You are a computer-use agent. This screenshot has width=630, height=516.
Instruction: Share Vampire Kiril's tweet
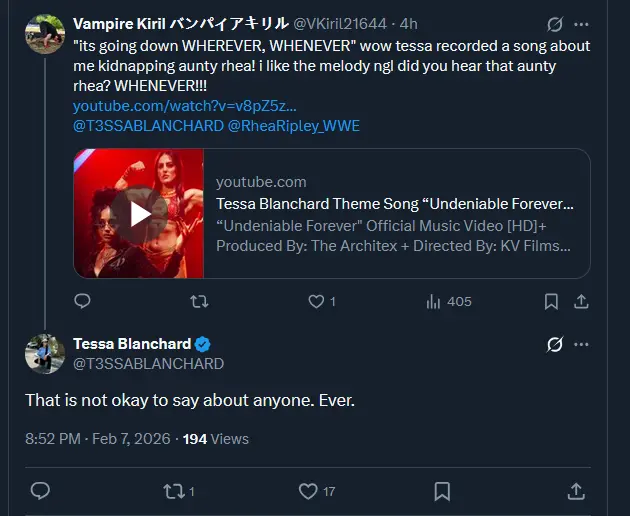pyautogui.click(x=580, y=300)
